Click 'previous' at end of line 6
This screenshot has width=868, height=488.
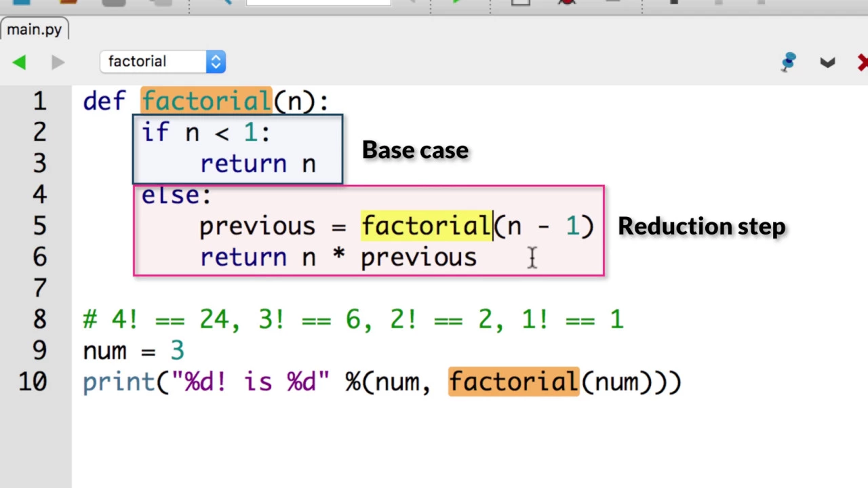click(418, 258)
